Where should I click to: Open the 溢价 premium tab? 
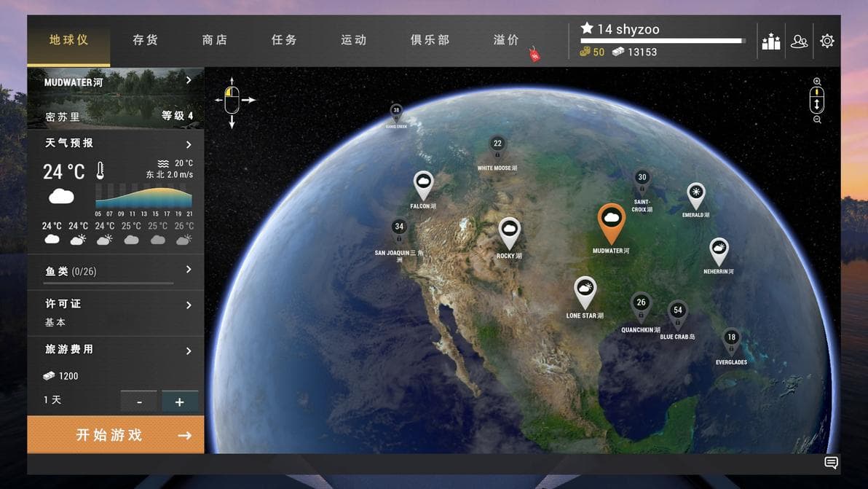pos(506,40)
